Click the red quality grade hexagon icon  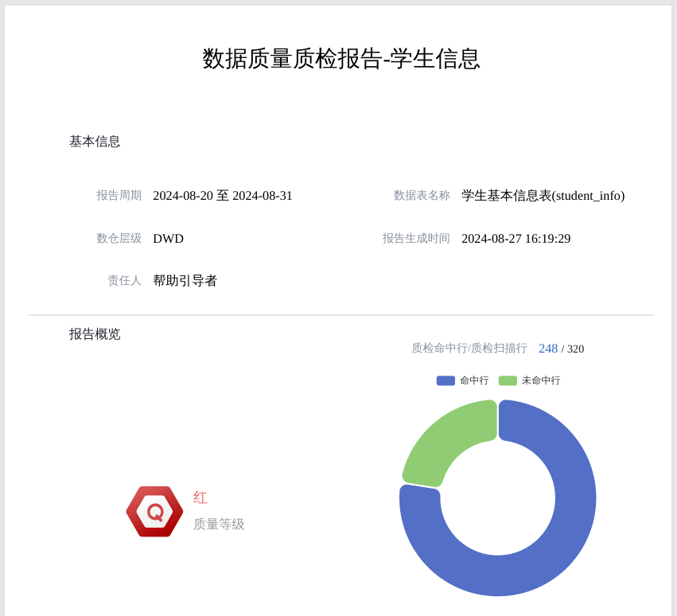[154, 512]
